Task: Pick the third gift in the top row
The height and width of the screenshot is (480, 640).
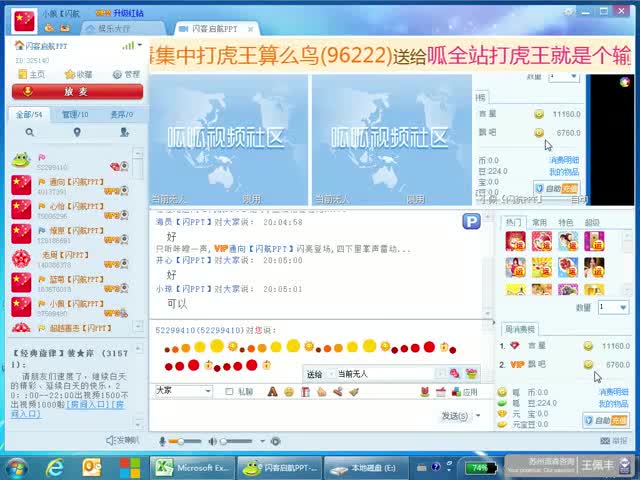Action: (x=568, y=241)
